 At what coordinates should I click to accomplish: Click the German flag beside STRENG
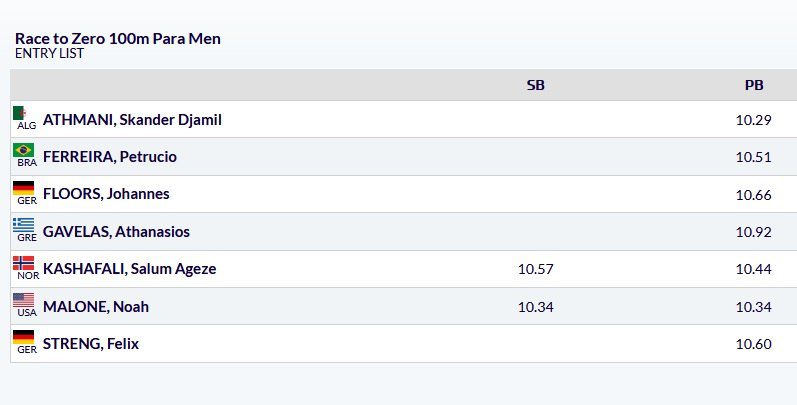(23, 337)
